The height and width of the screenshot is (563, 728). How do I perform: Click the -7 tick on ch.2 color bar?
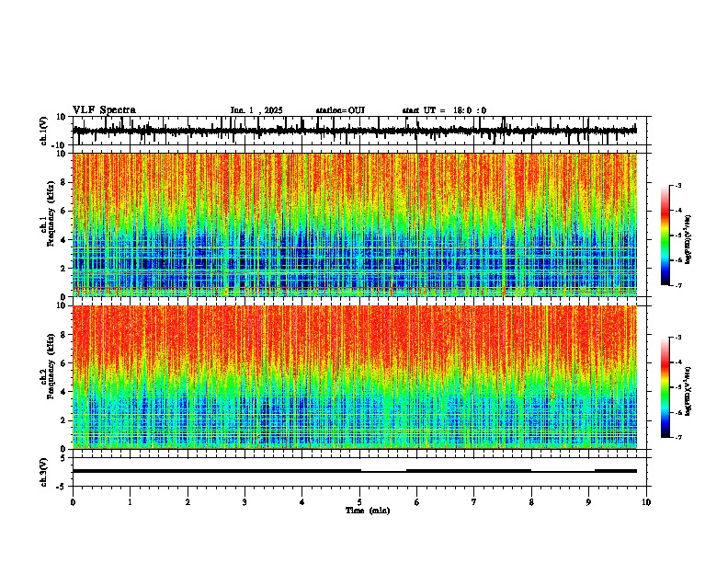click(677, 437)
